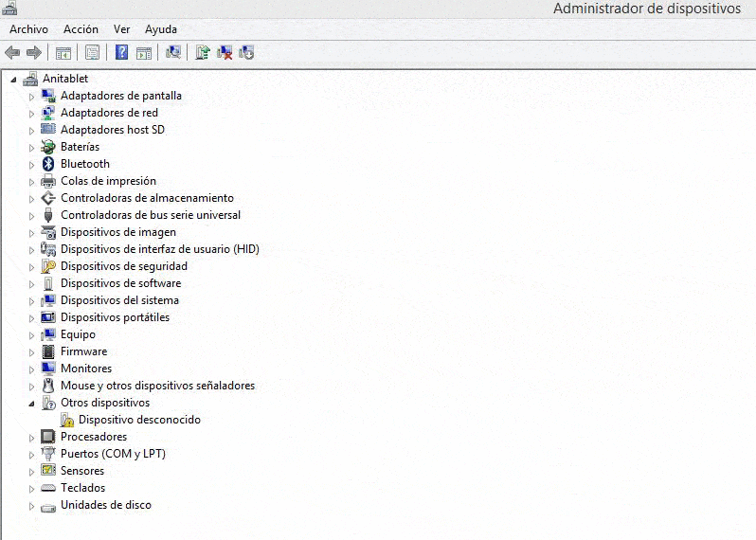756x540 pixels.
Task: Expand Dispositivos de interfaz de usuario (HID)
Action: [x=31, y=250]
